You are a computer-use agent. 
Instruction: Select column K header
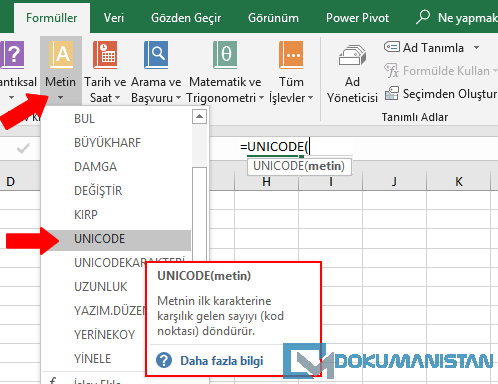click(459, 182)
